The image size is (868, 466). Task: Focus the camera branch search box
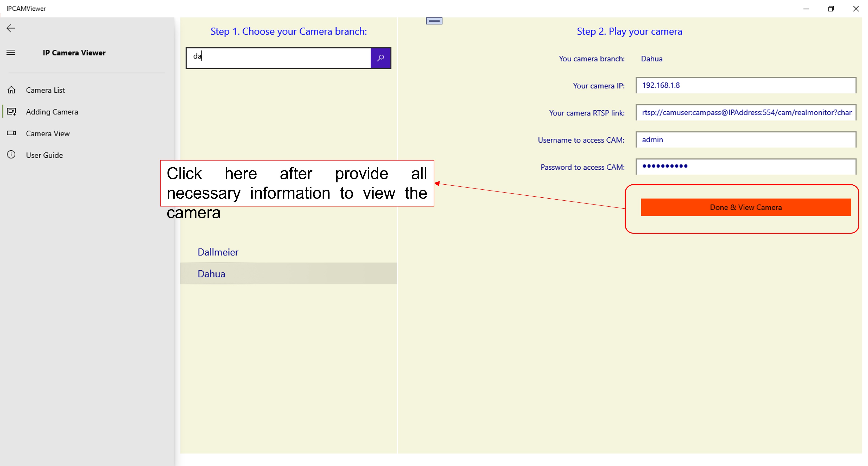coord(278,58)
